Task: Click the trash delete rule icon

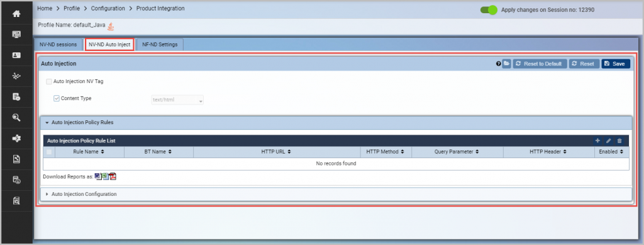Action: click(x=619, y=140)
